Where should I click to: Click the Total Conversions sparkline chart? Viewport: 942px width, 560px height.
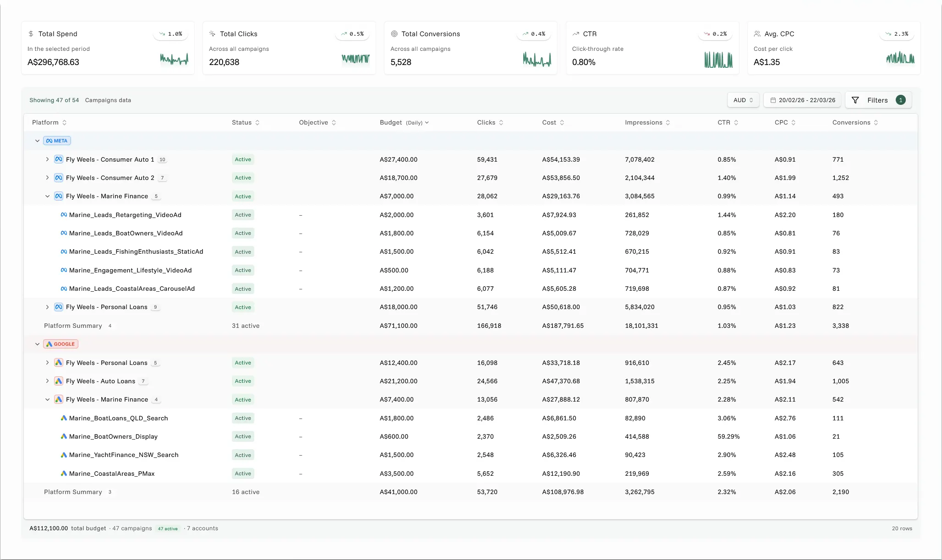(537, 59)
